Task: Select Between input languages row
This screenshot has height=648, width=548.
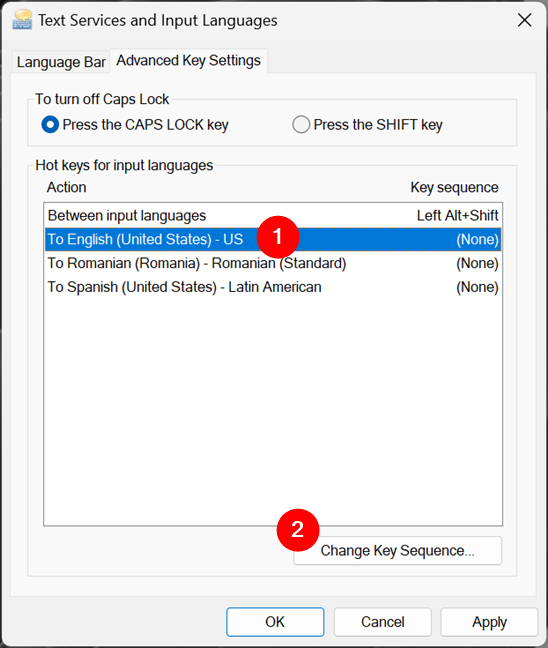Action: coord(273,215)
